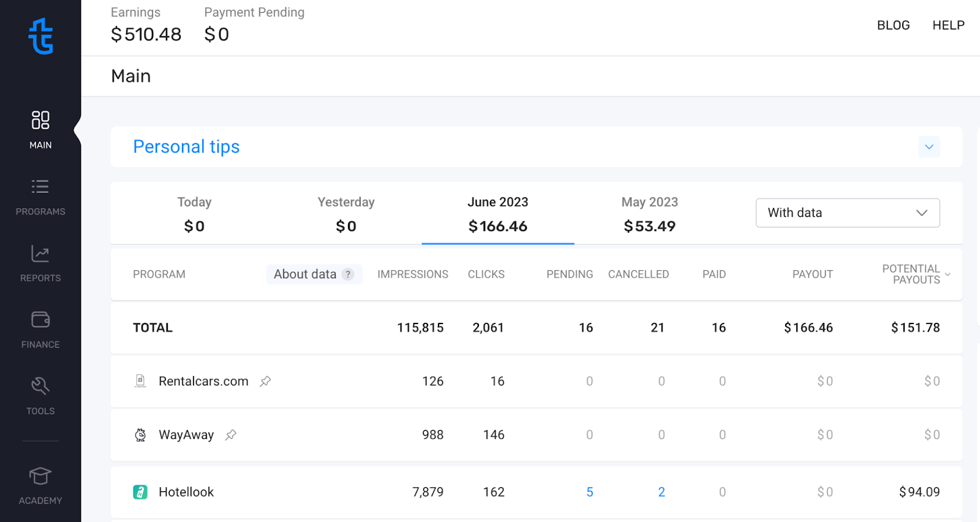Open the Programs list icon

point(40,187)
